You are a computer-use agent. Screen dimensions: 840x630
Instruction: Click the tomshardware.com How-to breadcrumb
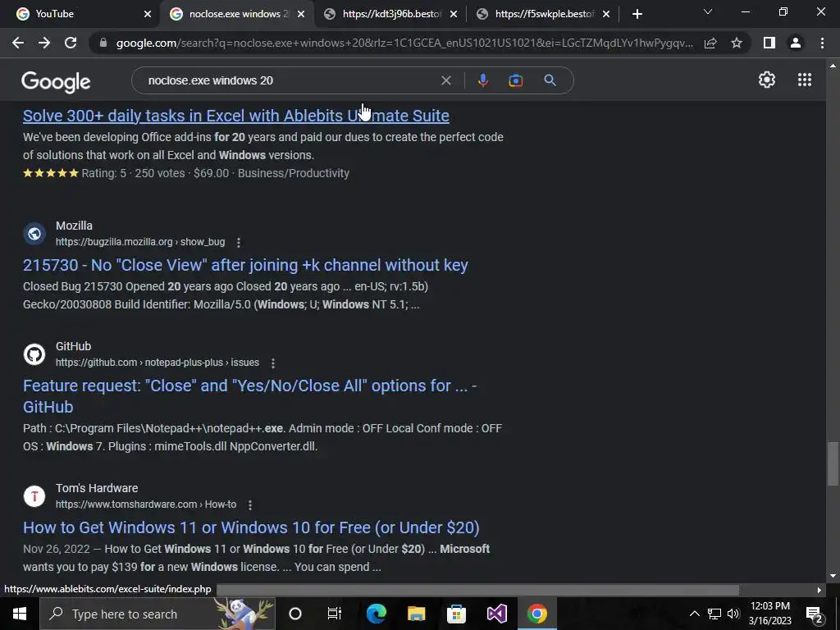(x=146, y=504)
